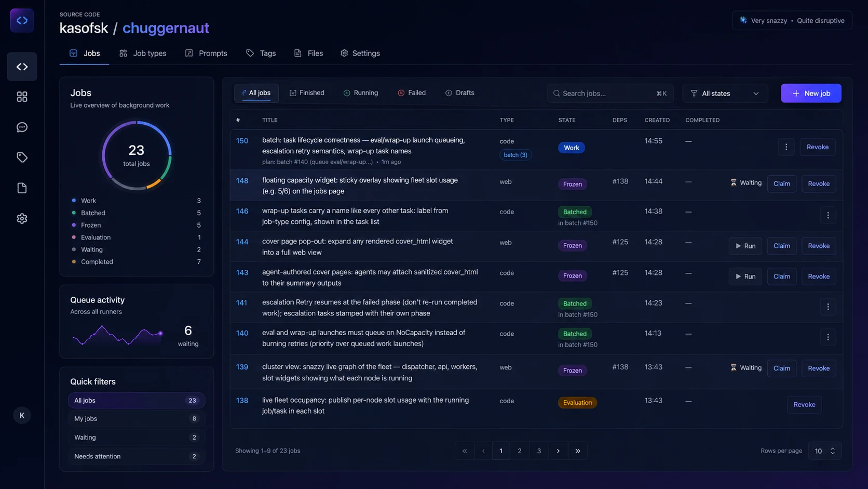Image resolution: width=868 pixels, height=489 pixels.
Task: Switch to the Jobs tab
Action: [x=85, y=54]
